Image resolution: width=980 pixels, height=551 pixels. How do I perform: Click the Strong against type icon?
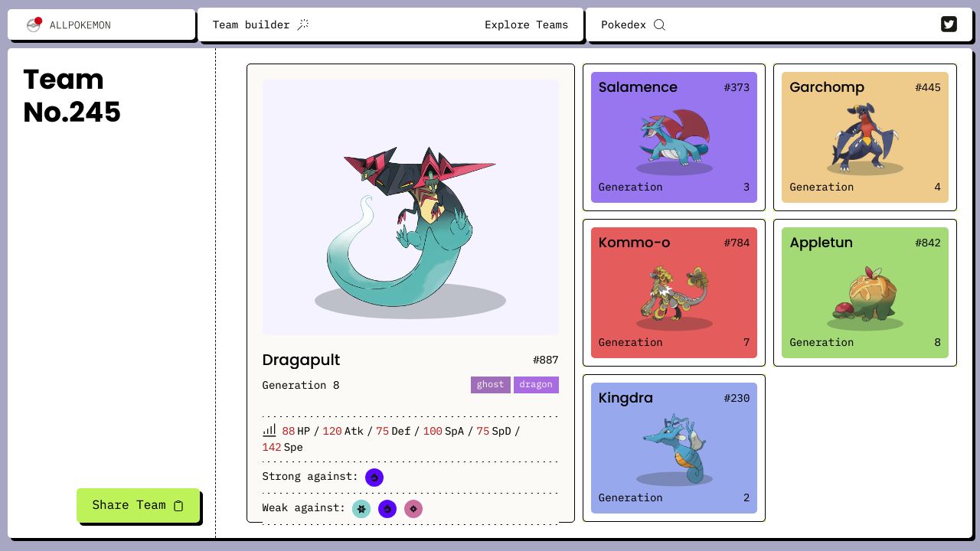(x=374, y=478)
